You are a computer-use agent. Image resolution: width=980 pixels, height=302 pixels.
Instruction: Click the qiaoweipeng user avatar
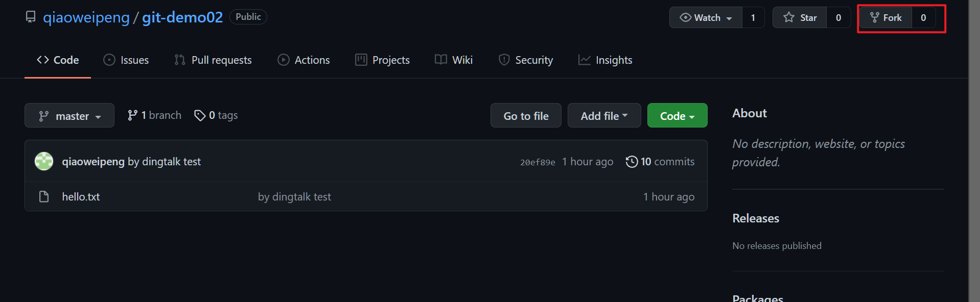(x=44, y=162)
